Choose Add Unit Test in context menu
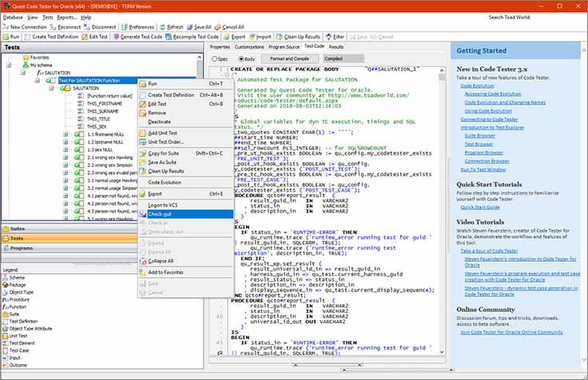This screenshot has height=380, width=588. (x=185, y=133)
